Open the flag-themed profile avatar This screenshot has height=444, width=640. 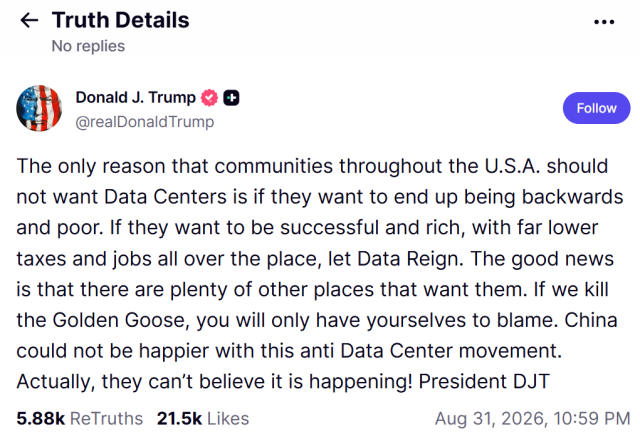click(x=39, y=108)
